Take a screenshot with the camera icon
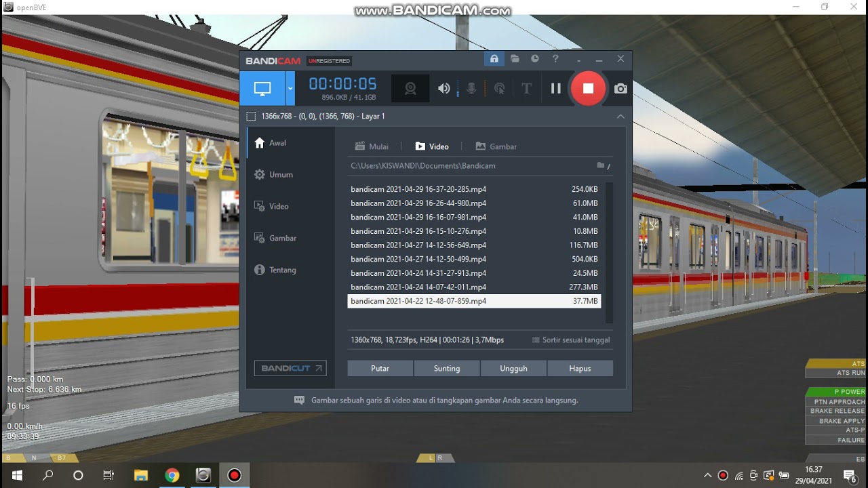 click(620, 88)
